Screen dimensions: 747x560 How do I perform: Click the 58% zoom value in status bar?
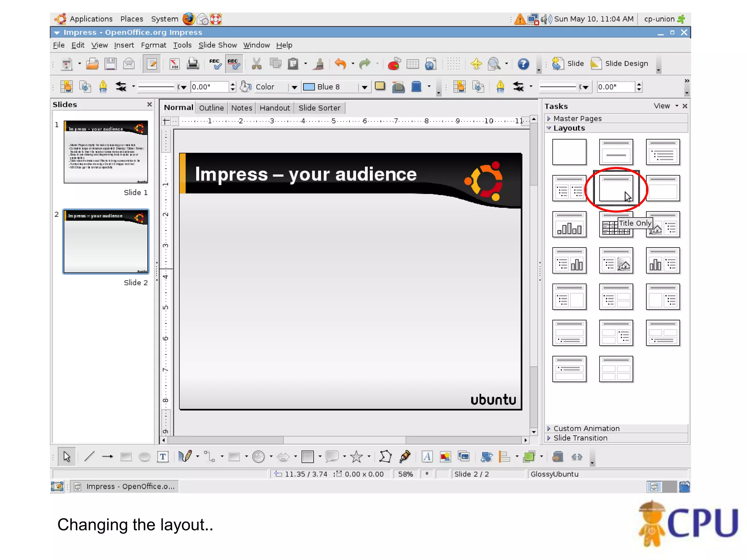click(406, 474)
